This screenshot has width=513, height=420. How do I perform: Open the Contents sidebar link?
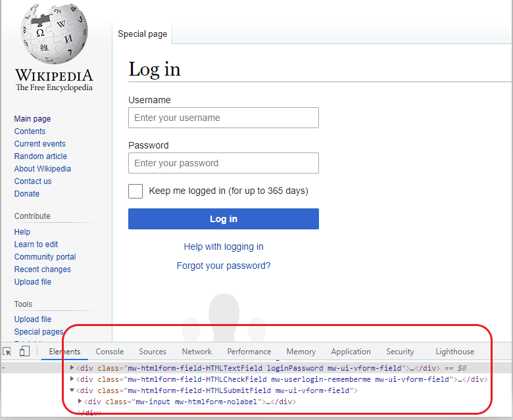point(30,131)
